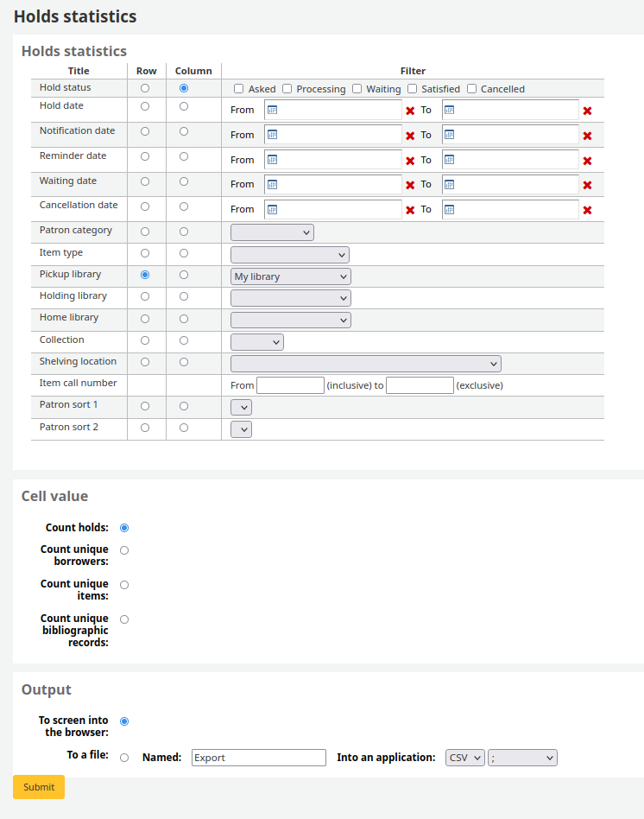Tick the Waiting hold status checkbox
The width and height of the screenshot is (644, 819).
(357, 88)
